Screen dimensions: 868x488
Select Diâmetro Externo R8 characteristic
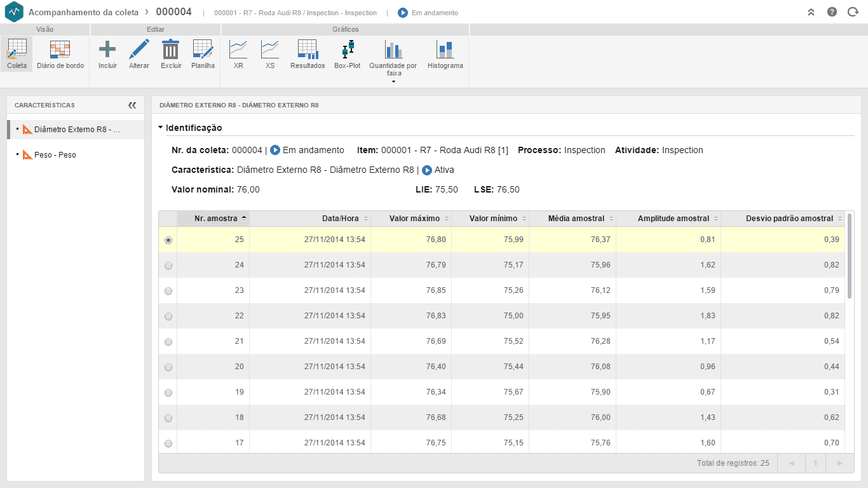pos(76,130)
